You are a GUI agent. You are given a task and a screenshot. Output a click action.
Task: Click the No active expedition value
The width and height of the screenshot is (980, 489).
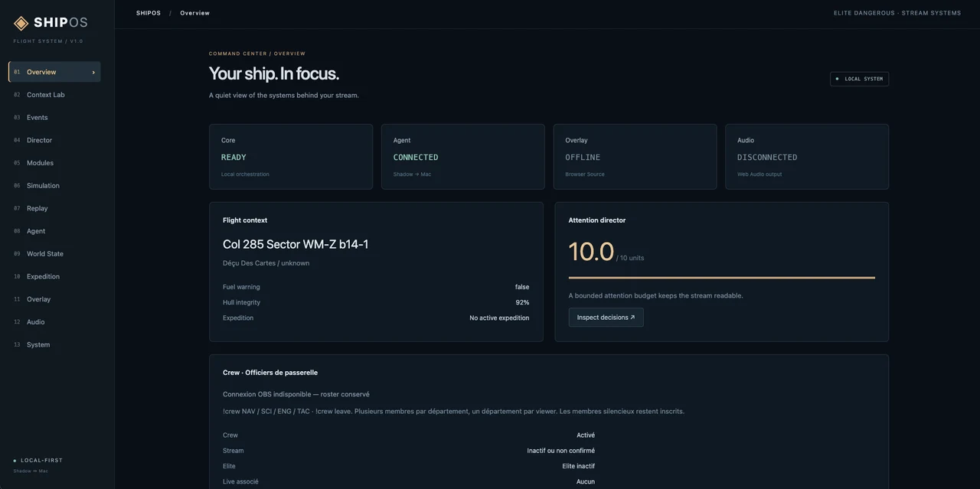(499, 318)
